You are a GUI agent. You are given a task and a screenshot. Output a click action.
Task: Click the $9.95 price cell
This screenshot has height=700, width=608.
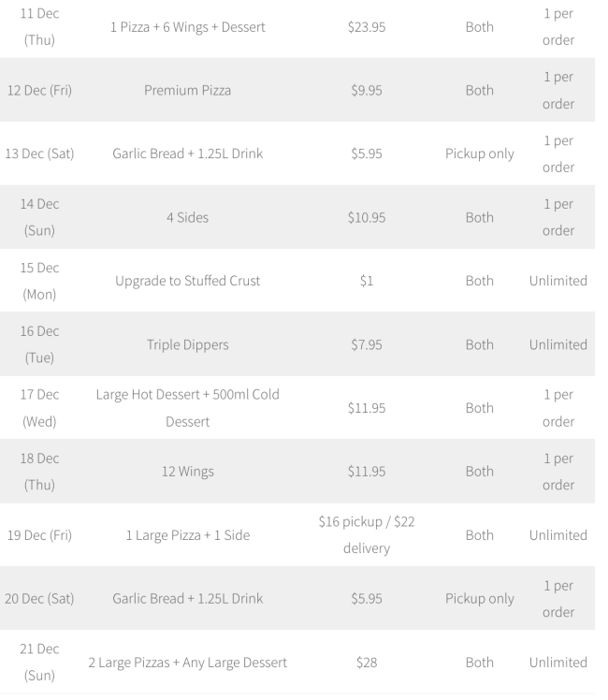coord(366,90)
